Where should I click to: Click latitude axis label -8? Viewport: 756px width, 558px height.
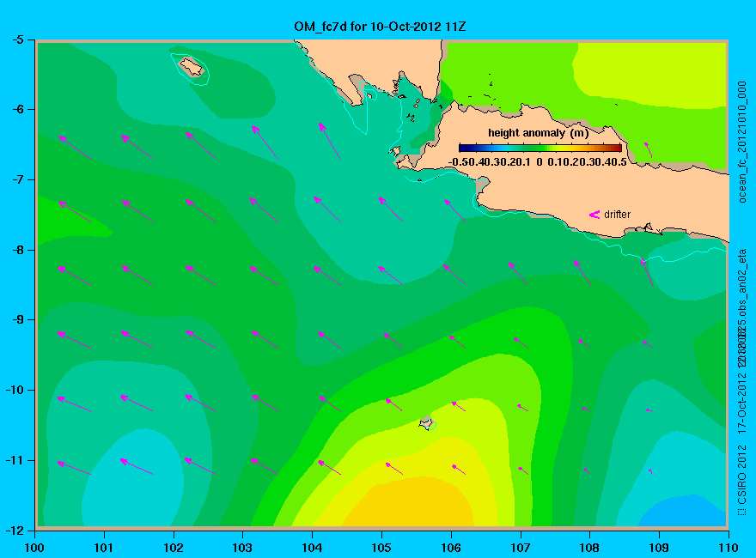coord(17,250)
